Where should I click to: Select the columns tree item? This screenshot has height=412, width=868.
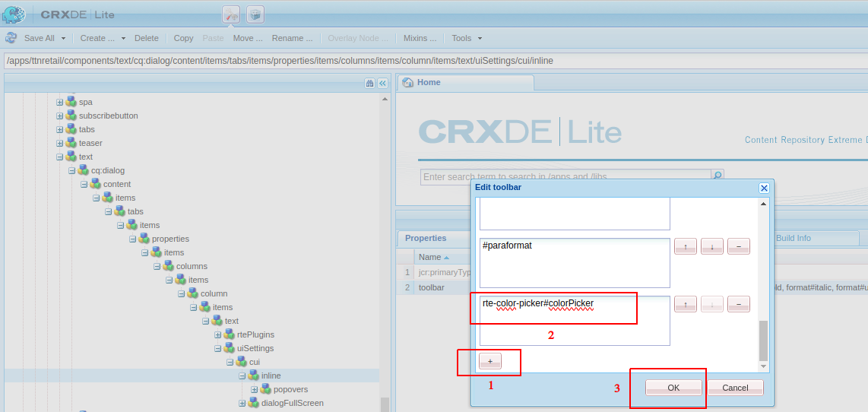[x=192, y=266]
